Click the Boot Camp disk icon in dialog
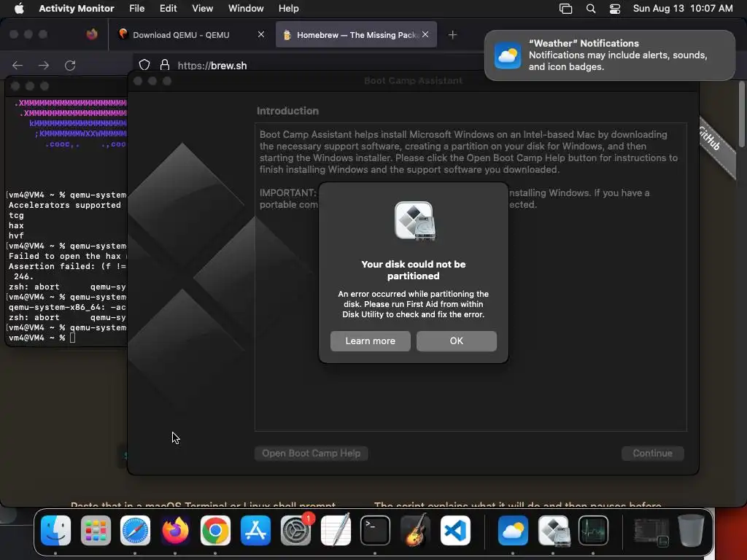The image size is (747, 560). point(414,221)
